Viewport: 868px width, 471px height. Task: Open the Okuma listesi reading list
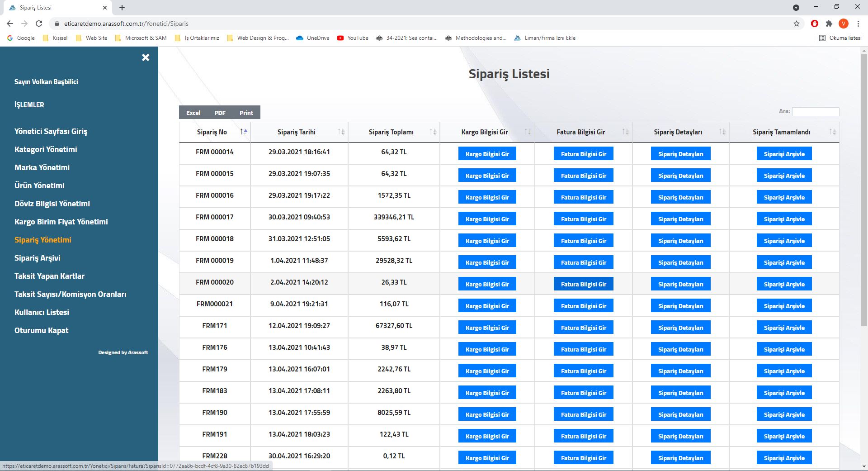[840, 38]
